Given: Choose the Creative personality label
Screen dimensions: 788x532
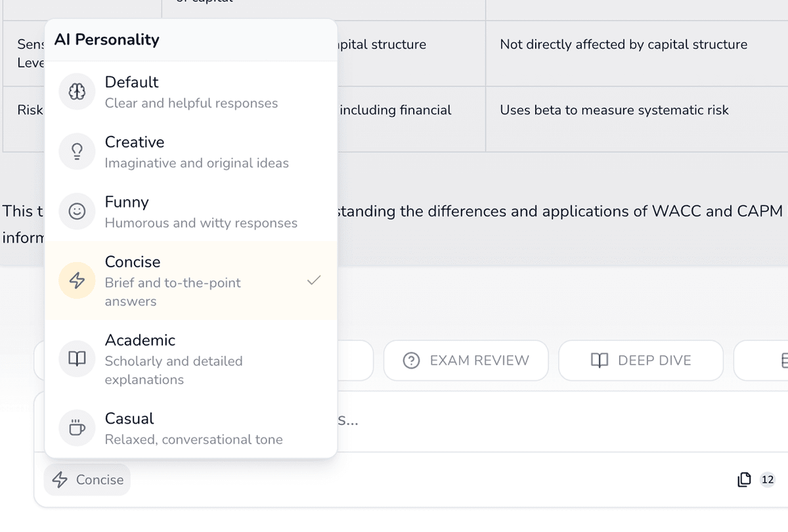Looking at the screenshot, I should pyautogui.click(x=135, y=143).
